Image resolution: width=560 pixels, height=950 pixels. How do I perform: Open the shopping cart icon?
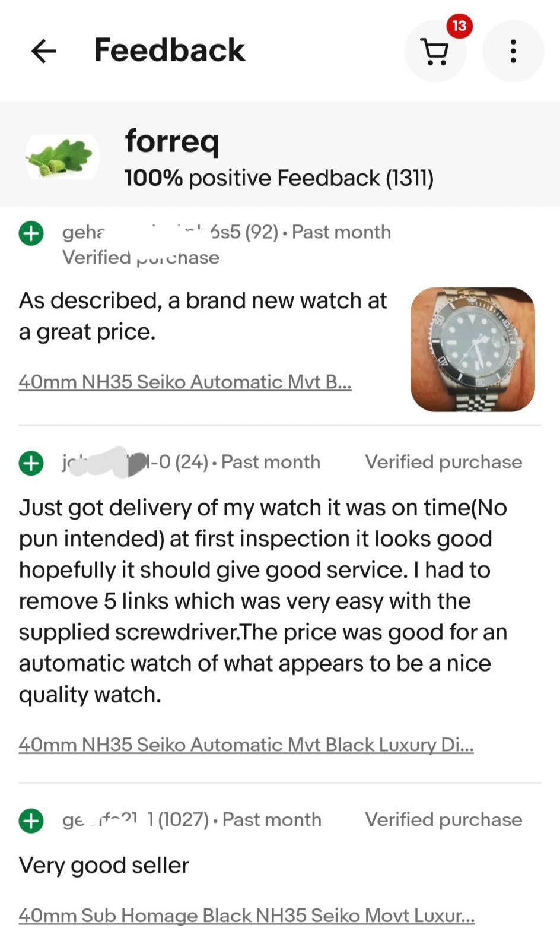[x=435, y=52]
